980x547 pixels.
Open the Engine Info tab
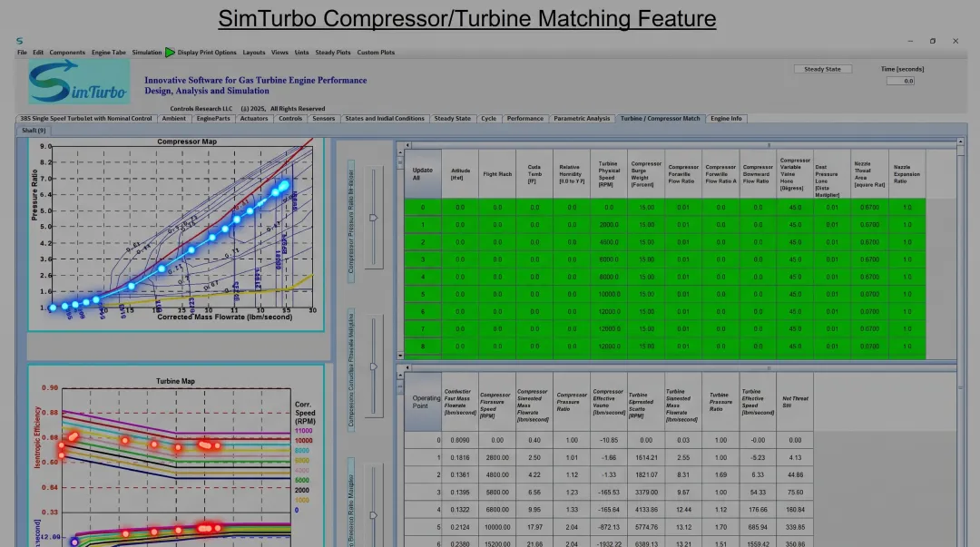click(x=726, y=118)
